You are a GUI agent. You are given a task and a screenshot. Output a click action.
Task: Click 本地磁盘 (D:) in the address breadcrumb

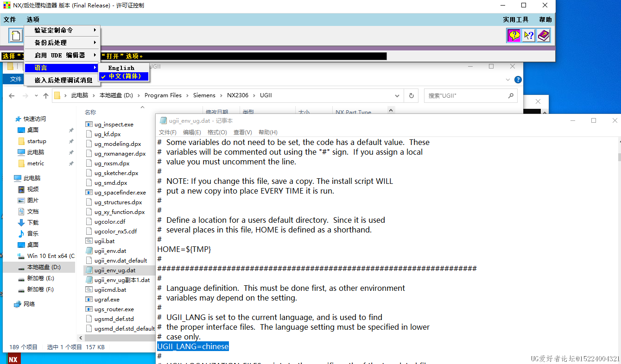(x=116, y=95)
